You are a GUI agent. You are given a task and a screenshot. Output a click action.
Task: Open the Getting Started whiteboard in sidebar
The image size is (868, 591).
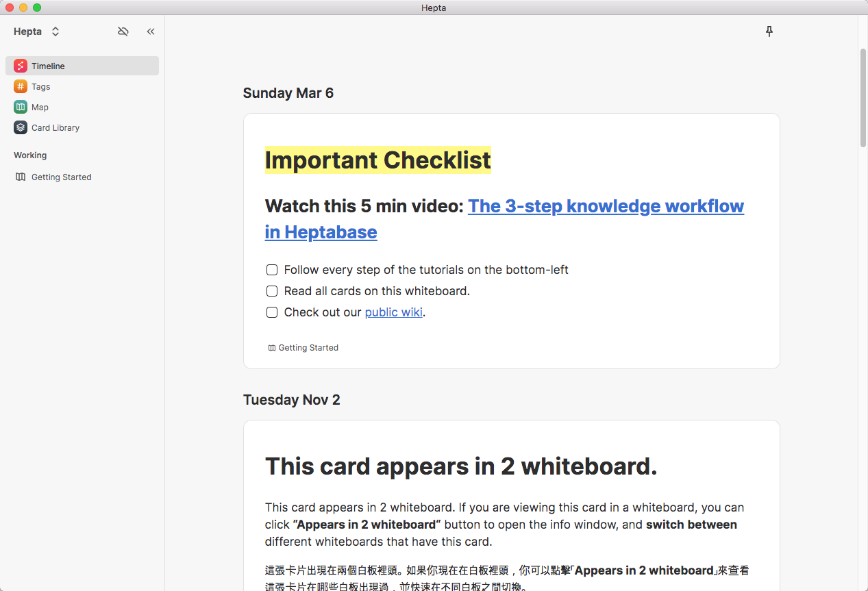pyautogui.click(x=82, y=177)
